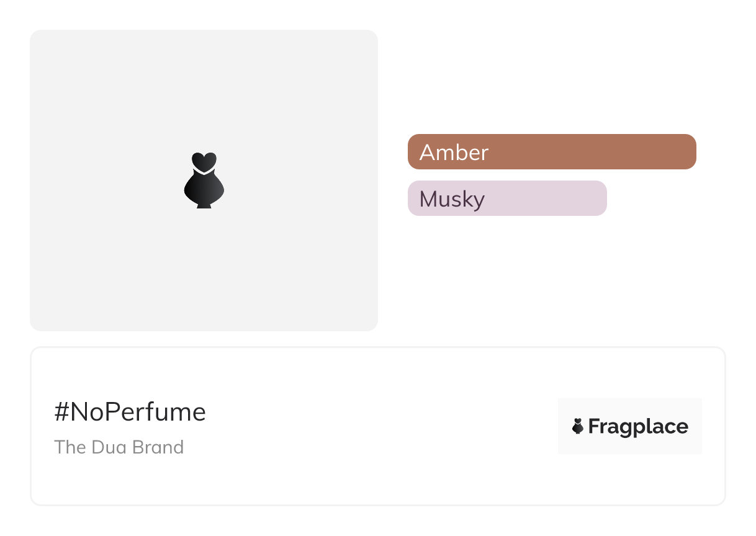Click the letter F in Fragplace

pyautogui.click(x=594, y=427)
